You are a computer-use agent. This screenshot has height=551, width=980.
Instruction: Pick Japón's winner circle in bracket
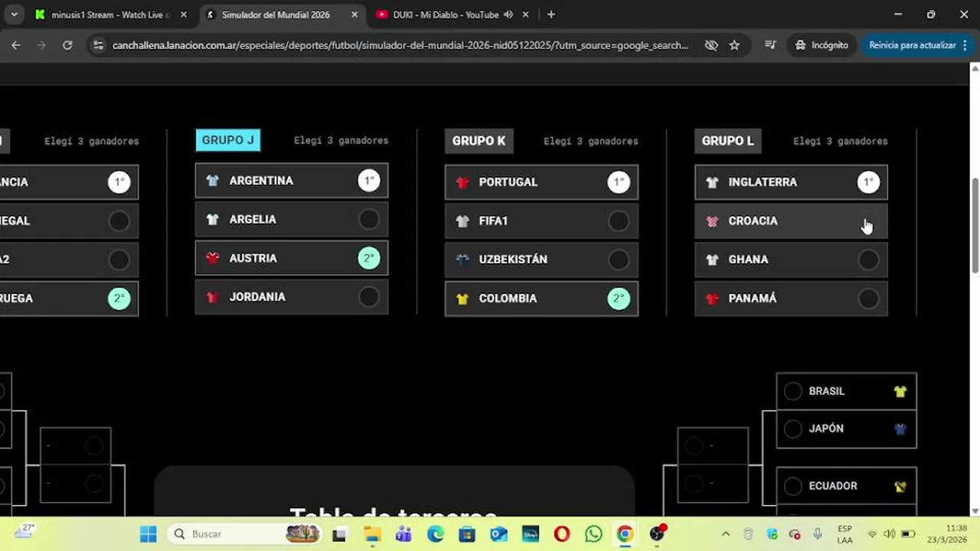click(x=793, y=429)
